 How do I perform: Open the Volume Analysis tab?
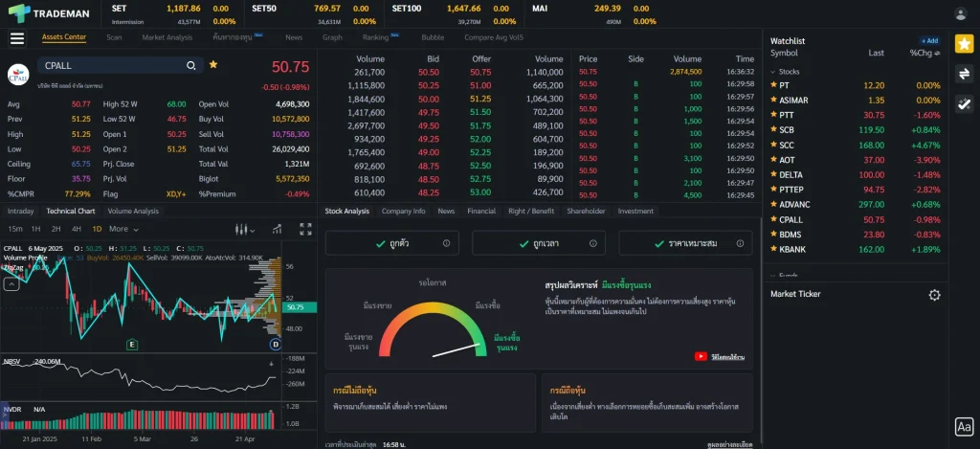(133, 211)
